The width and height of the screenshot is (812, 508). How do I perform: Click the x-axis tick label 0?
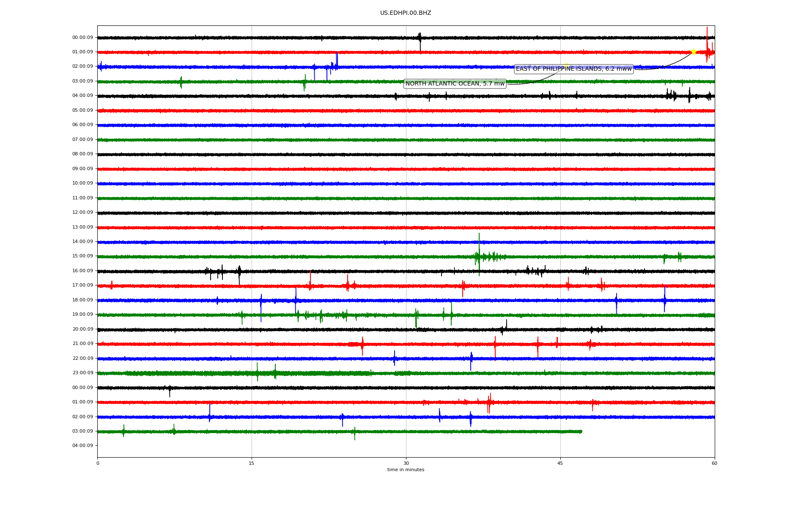98,464
